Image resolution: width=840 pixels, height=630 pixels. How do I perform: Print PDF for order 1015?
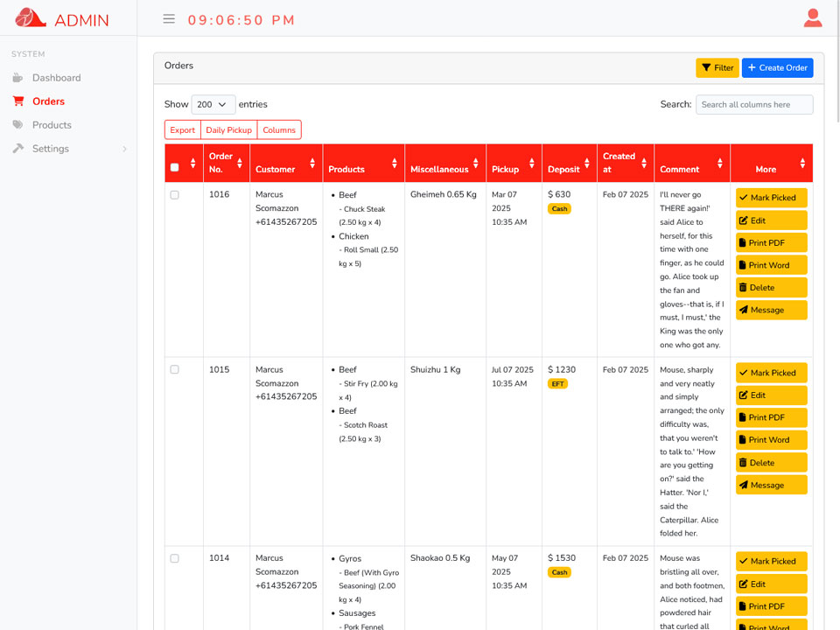(772, 417)
